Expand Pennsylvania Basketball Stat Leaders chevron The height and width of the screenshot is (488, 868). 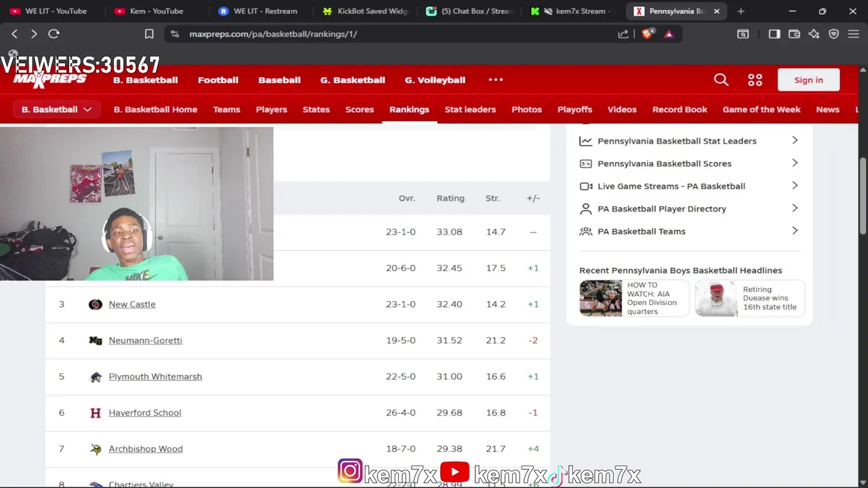(x=795, y=140)
